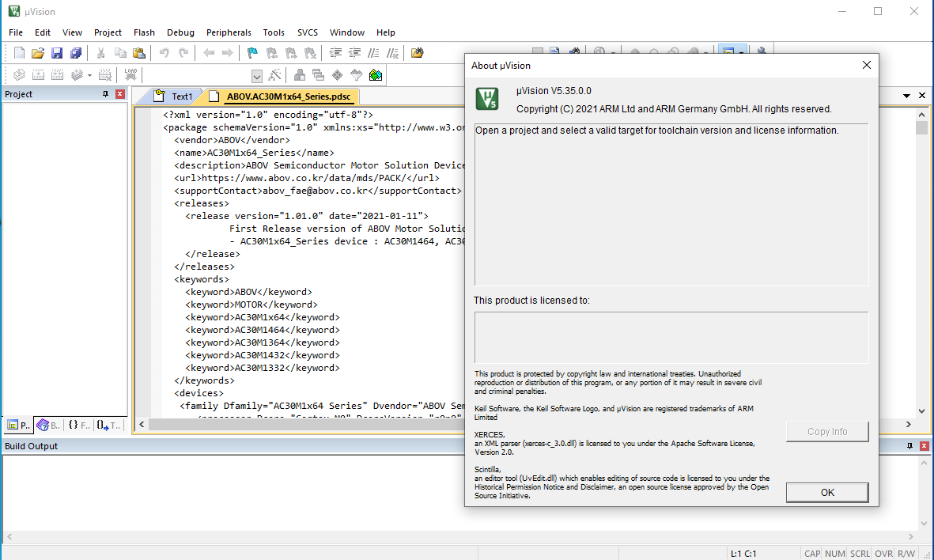Image resolution: width=934 pixels, height=560 pixels.
Task: Clear all bookmarks icon
Action: (310, 53)
